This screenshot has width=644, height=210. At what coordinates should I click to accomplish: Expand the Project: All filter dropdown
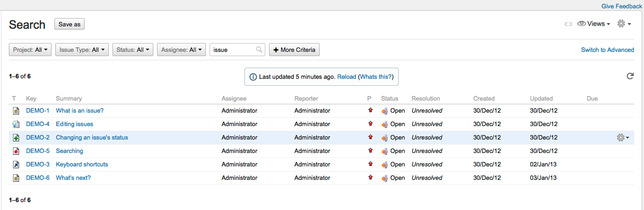(30, 50)
